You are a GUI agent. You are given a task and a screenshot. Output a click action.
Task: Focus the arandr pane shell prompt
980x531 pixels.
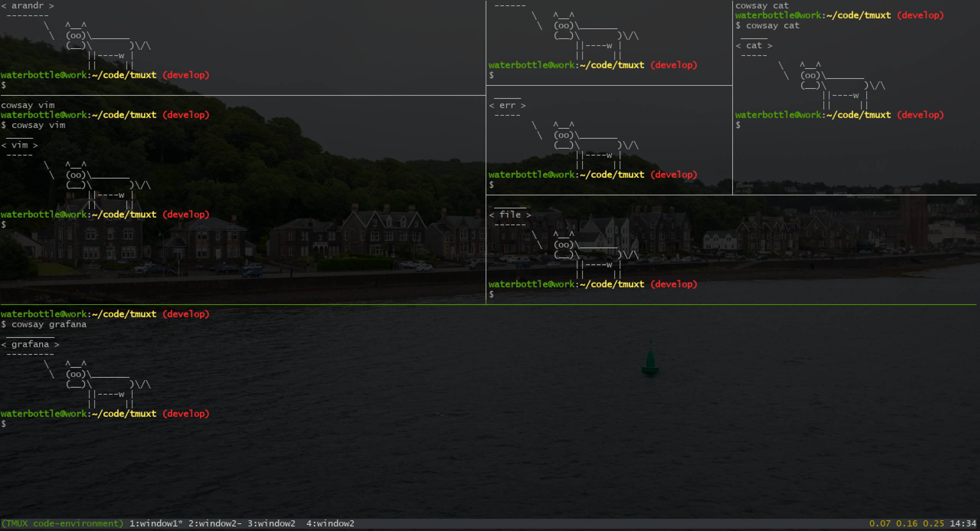tap(4, 85)
